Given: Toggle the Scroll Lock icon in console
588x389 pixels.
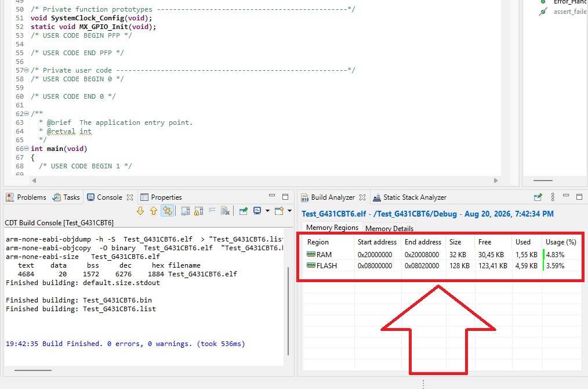Looking at the screenshot, I should 199,211.
